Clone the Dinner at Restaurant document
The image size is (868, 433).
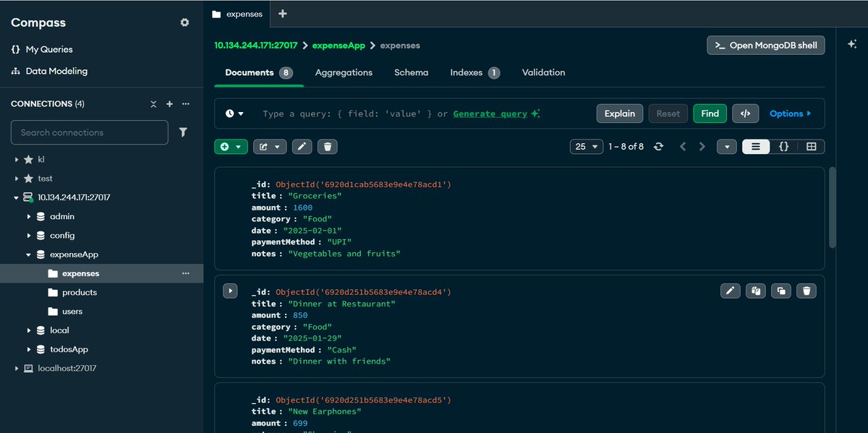pos(781,291)
